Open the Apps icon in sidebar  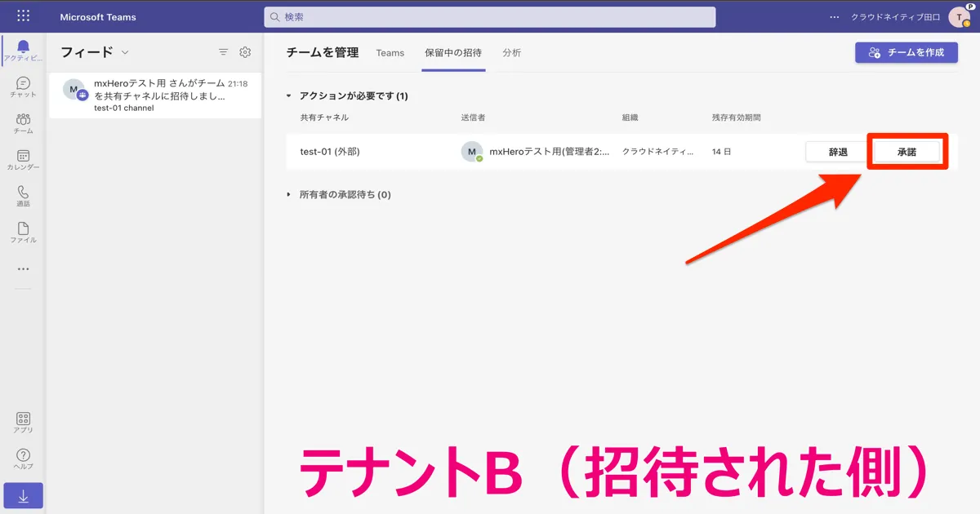click(x=23, y=419)
